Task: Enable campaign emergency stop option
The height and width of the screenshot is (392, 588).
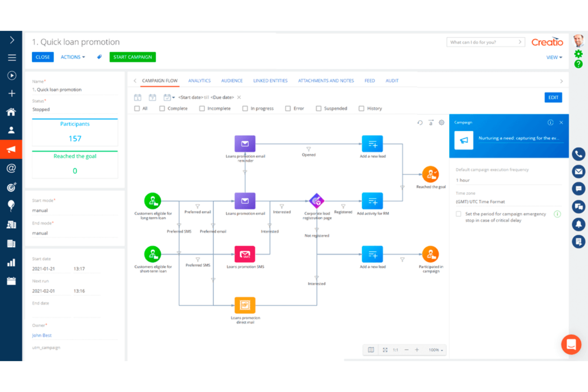Action: [458, 214]
